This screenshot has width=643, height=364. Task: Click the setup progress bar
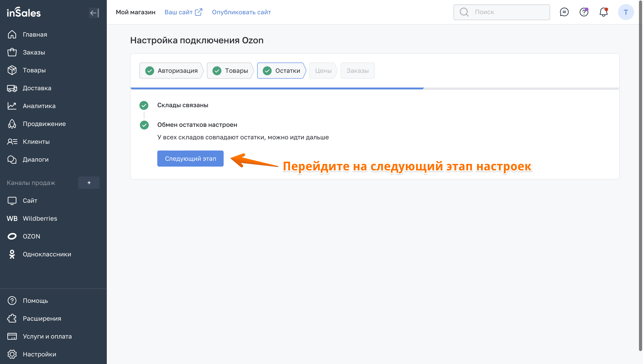point(374,88)
